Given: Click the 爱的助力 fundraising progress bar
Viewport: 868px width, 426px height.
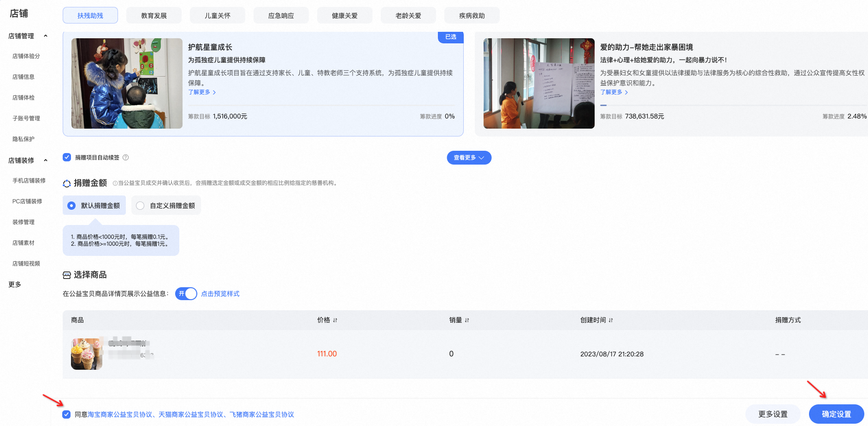Looking at the screenshot, I should (733, 106).
